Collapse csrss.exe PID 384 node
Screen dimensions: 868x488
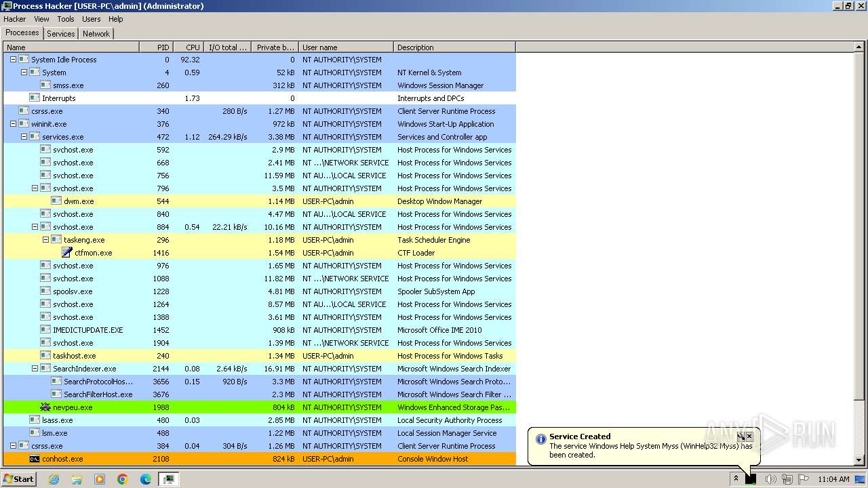(13, 446)
